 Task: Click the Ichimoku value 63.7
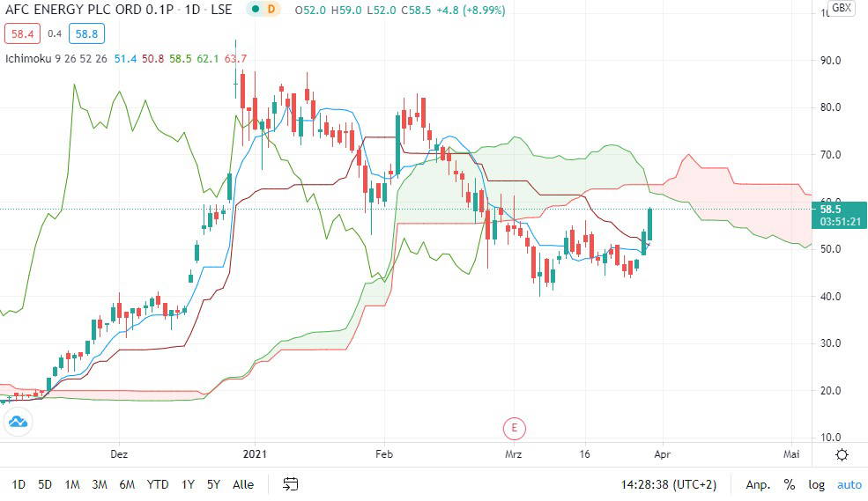coord(235,59)
